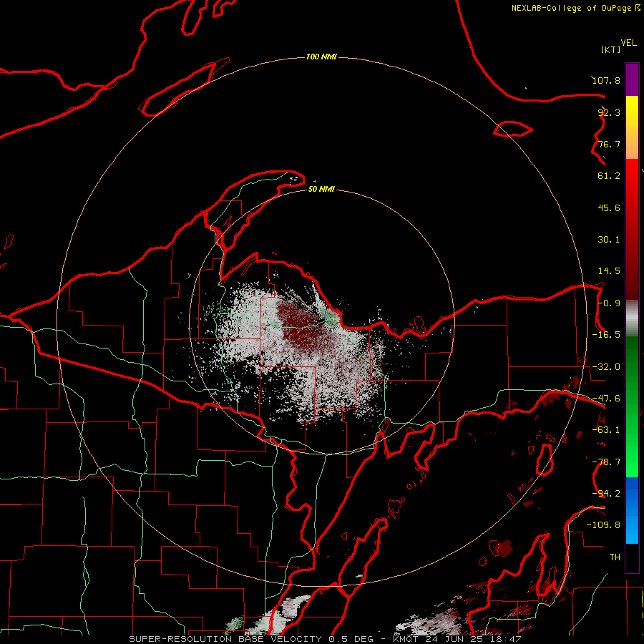This screenshot has width=644, height=644.
Task: Click the -109.8 velocity legend value
Action: (603, 525)
